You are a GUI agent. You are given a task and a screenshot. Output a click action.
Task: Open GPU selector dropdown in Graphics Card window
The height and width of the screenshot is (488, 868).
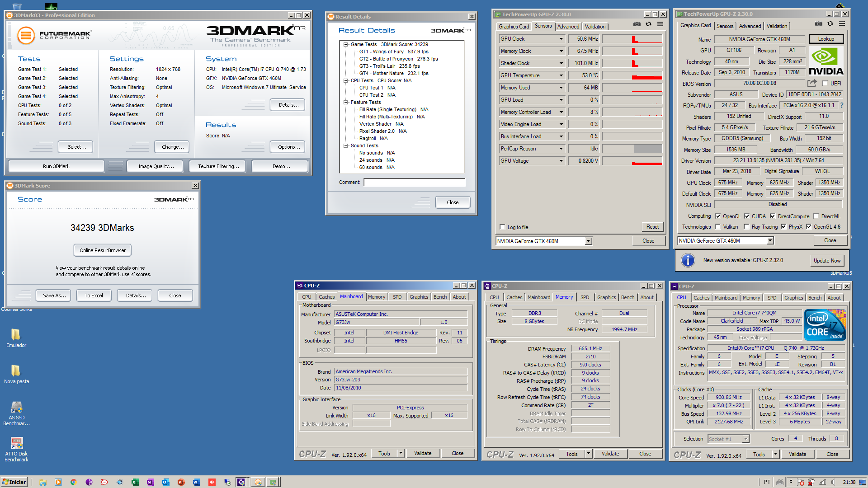point(770,240)
